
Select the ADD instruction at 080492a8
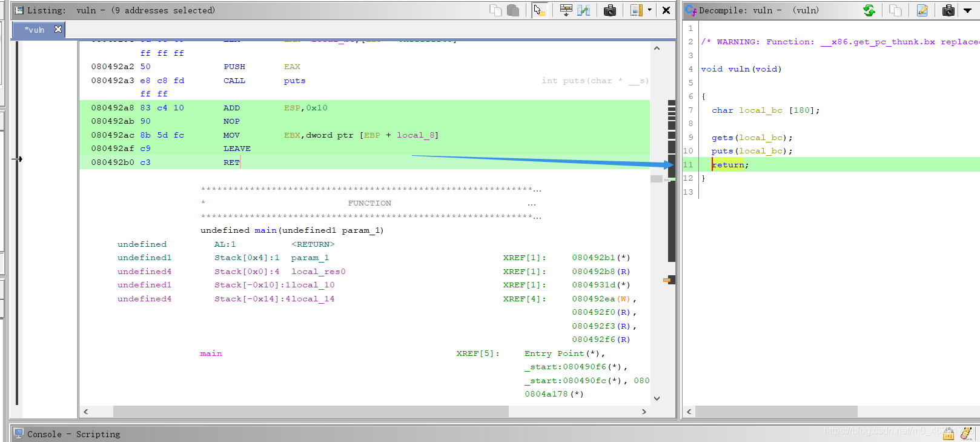pos(231,108)
